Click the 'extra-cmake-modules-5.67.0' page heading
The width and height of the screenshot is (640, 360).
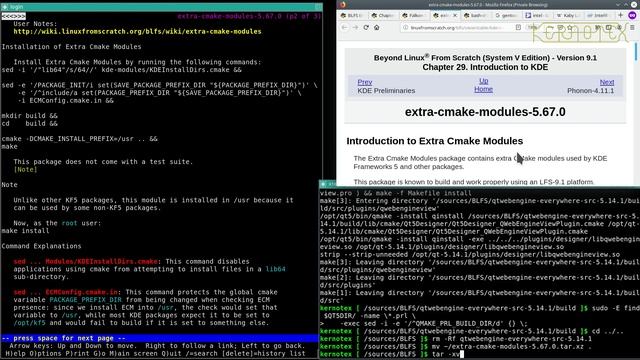(x=485, y=112)
